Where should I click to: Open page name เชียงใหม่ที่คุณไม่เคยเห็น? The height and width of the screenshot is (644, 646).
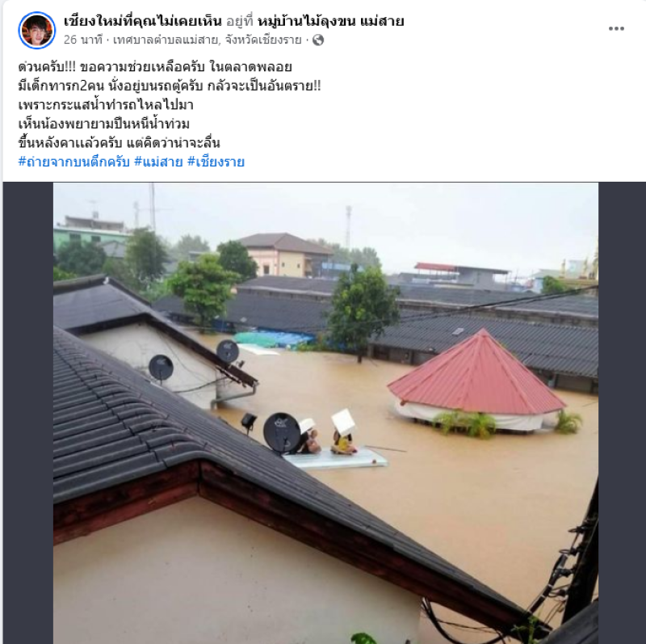pos(143,21)
